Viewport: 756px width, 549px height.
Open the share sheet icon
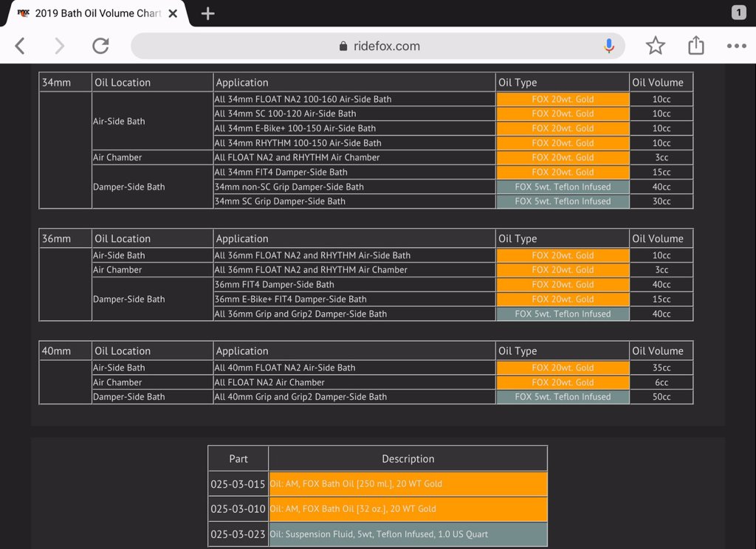pos(695,45)
